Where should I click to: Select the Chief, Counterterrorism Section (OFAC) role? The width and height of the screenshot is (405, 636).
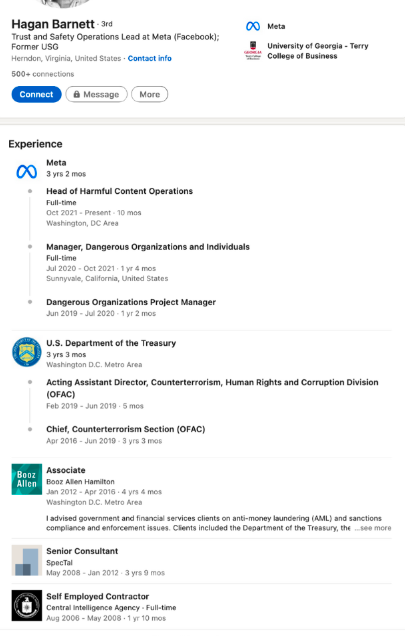coord(125,429)
